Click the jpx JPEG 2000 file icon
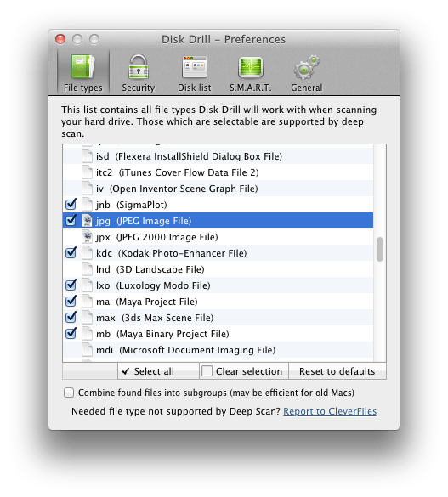 pos(87,237)
